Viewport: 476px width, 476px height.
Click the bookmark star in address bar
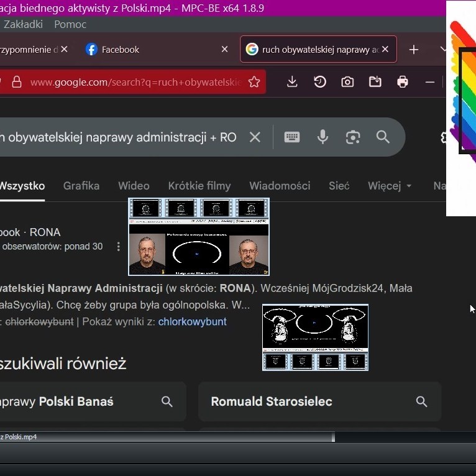(x=254, y=82)
